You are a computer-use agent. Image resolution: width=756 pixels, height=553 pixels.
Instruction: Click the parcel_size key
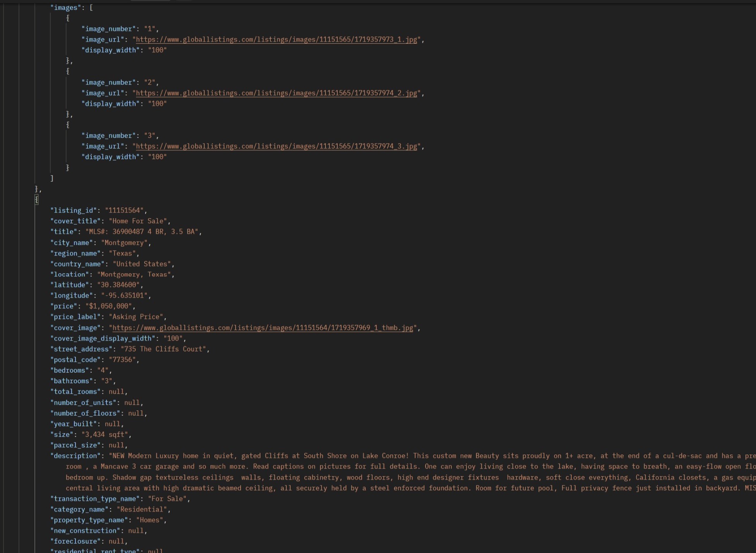(76, 445)
